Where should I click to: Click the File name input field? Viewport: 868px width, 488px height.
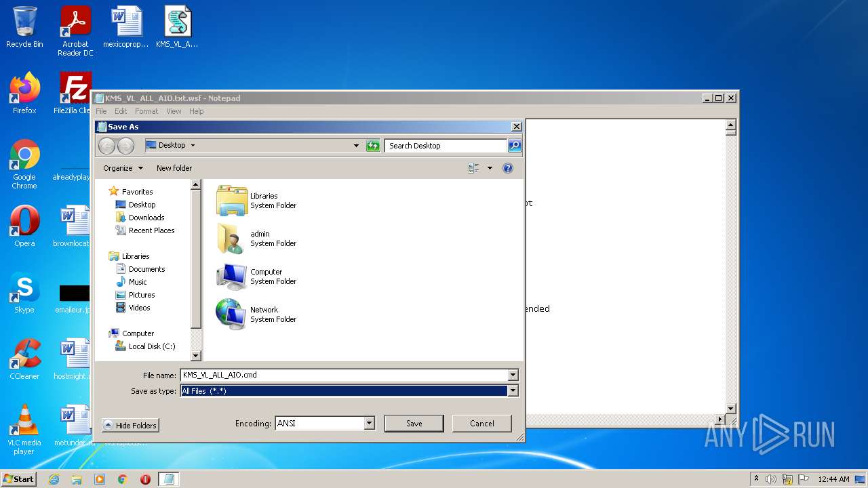pos(344,375)
